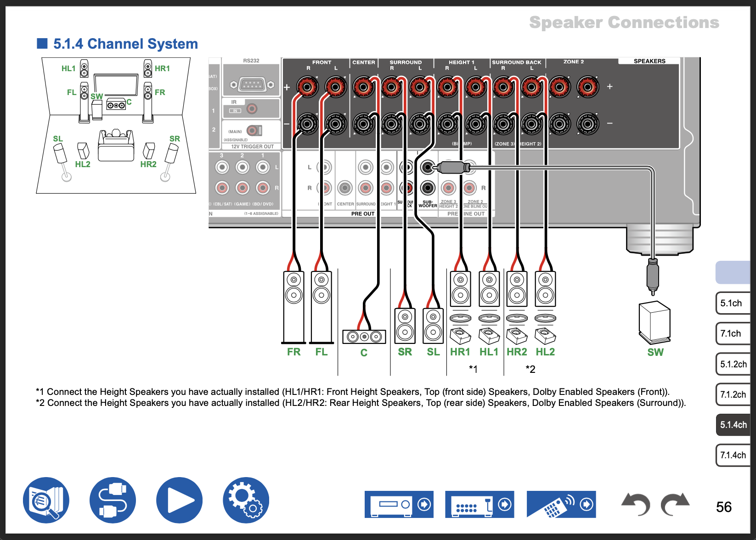Go to the front panel receiver icon

(x=399, y=504)
